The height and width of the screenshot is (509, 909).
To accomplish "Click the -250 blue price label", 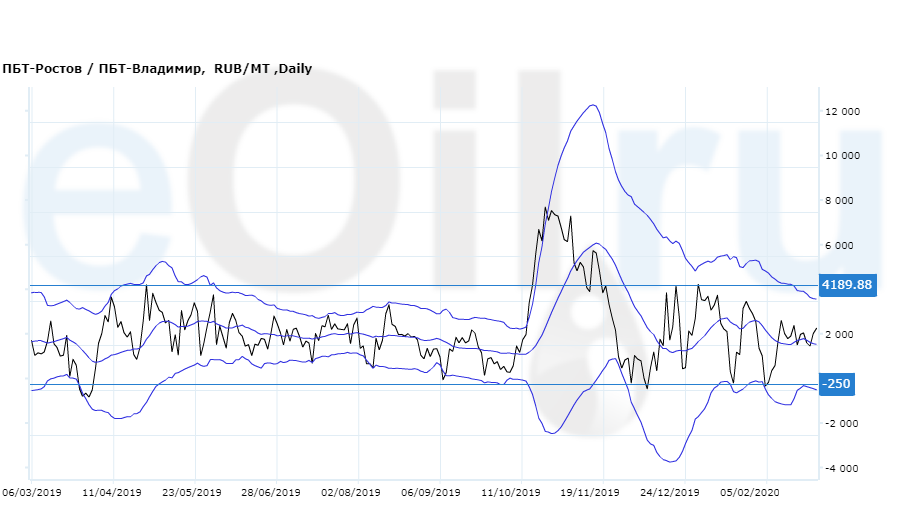I will pos(838,384).
